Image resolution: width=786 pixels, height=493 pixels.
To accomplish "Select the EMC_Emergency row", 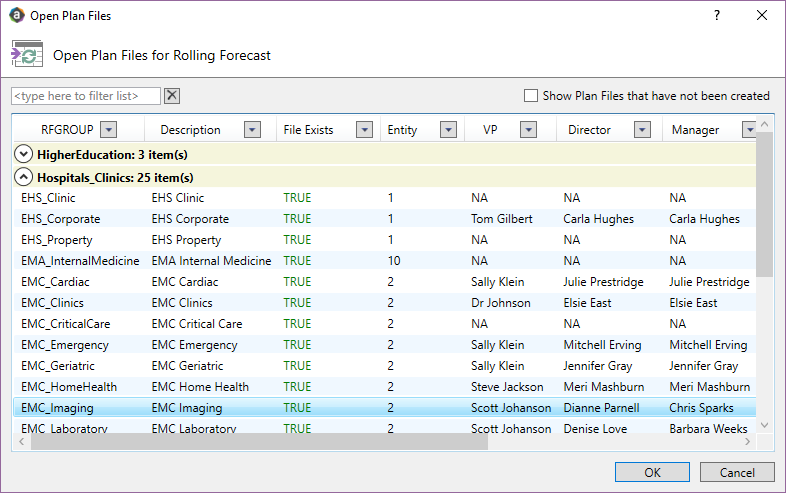I will click(384, 345).
